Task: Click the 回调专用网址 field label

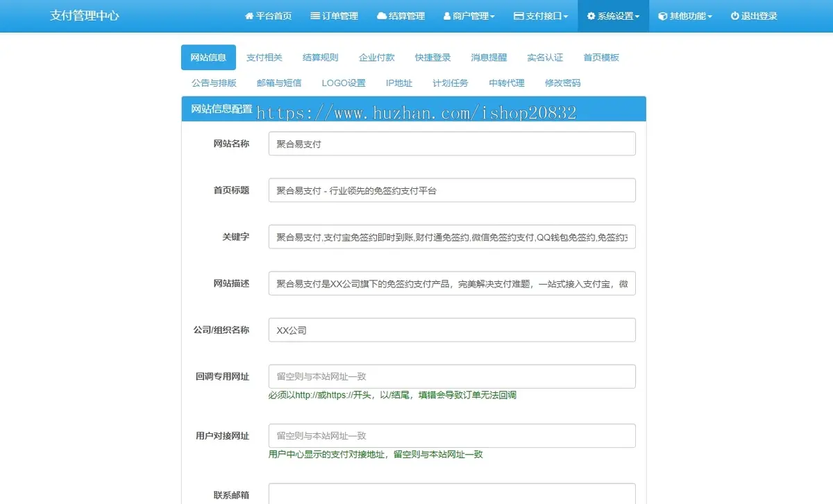Action: pyautogui.click(x=222, y=376)
